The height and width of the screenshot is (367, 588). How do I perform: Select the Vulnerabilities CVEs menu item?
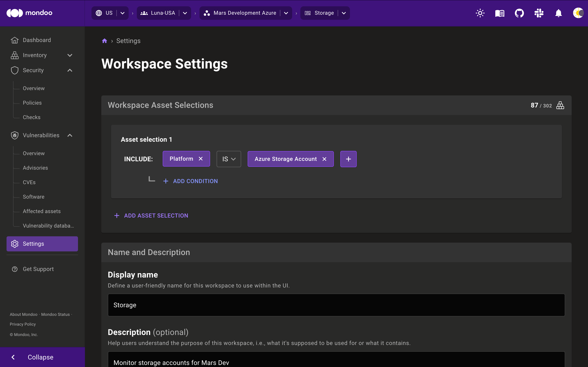(x=29, y=182)
